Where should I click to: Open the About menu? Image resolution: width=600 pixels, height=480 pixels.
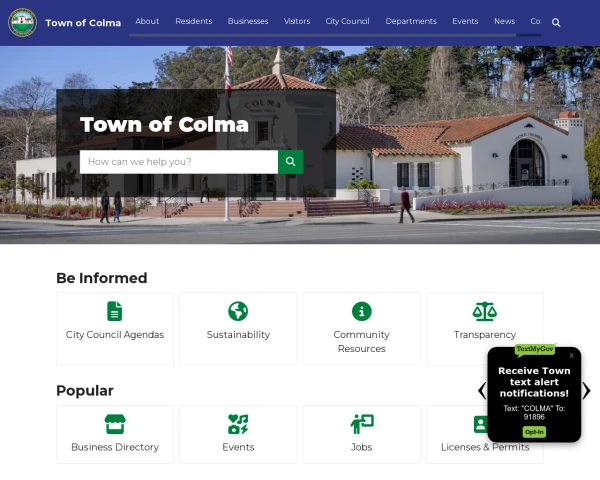147,21
